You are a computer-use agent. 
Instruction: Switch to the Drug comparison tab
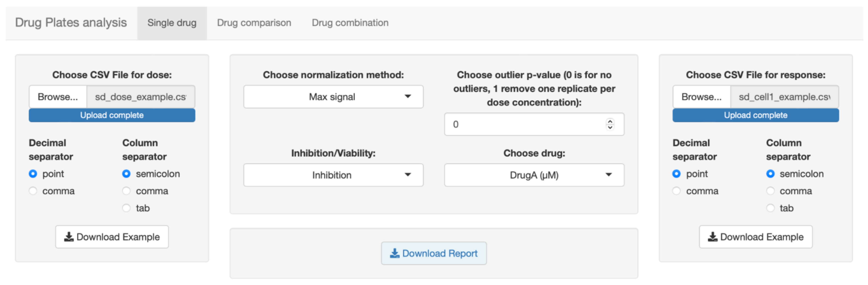(254, 23)
